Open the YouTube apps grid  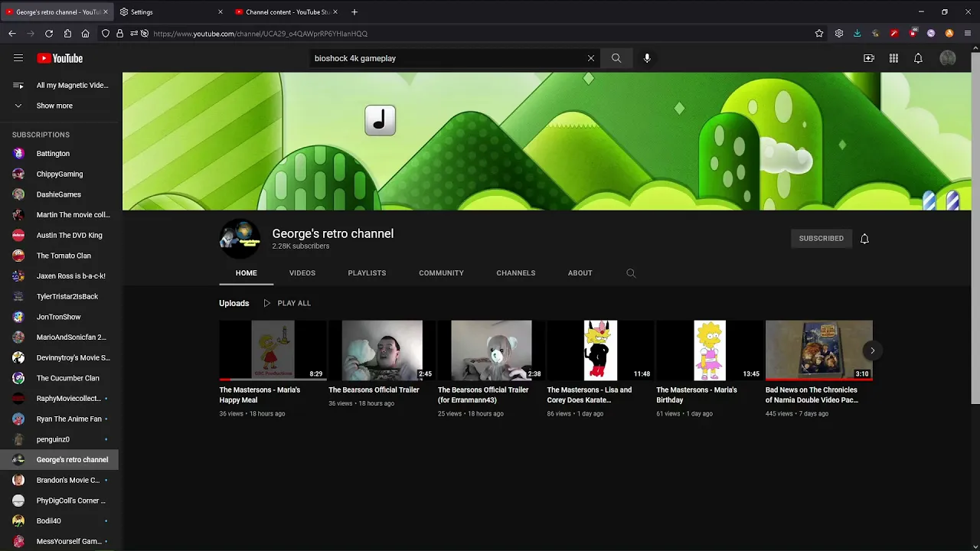coord(893,58)
